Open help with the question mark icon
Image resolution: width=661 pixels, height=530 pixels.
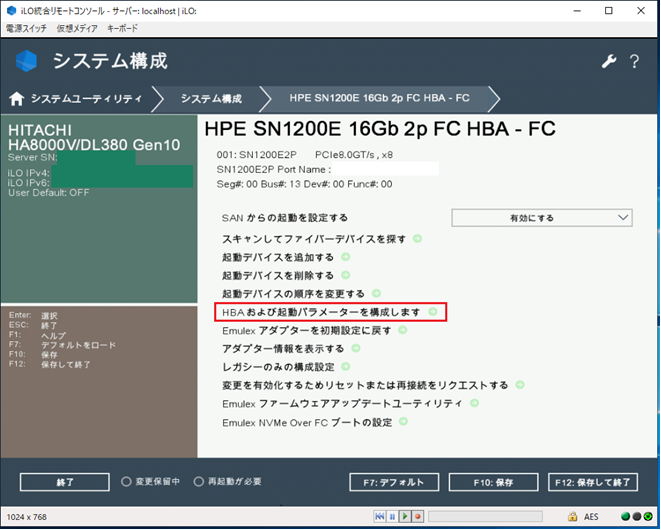pos(634,62)
